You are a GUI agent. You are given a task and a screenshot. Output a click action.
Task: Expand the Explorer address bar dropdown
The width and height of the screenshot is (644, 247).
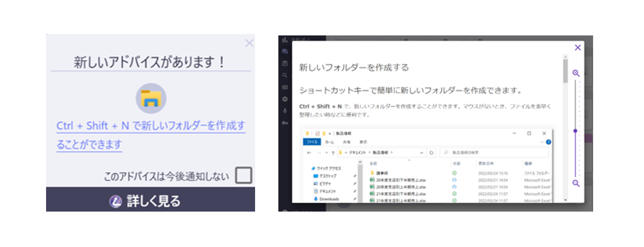coord(421,153)
